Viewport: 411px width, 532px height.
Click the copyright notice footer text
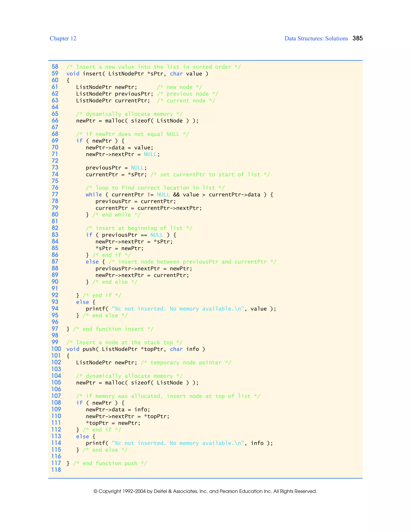205,491
